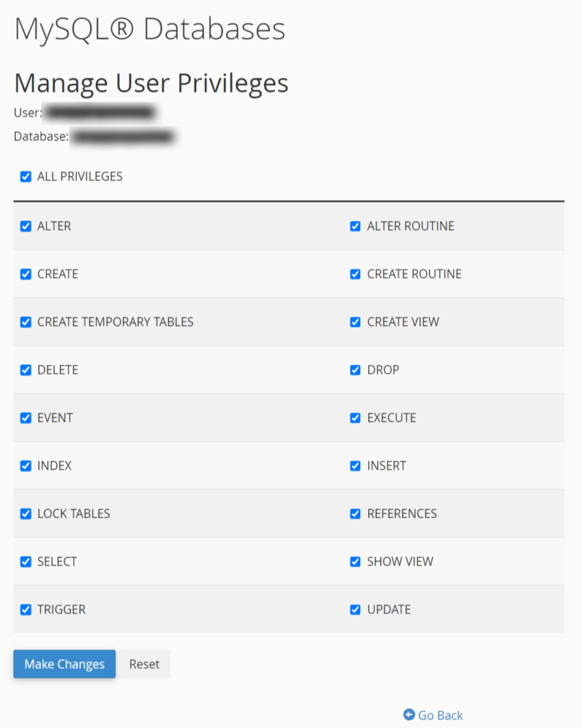Screen dimensions: 582x728
Task: Uncheck CREATE TEMPORARY TABLES privilege
Action: 26,322
